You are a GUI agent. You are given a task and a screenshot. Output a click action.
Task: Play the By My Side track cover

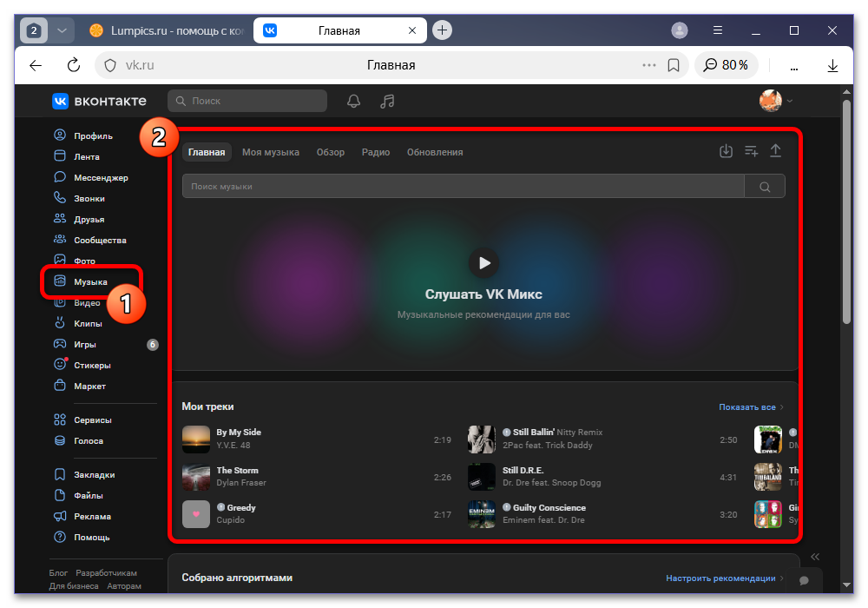tap(196, 439)
